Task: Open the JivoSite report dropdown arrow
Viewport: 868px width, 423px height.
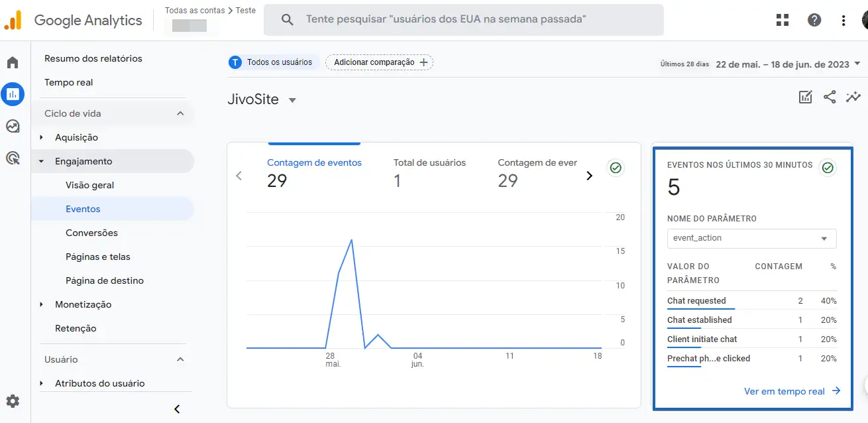Action: click(x=292, y=101)
